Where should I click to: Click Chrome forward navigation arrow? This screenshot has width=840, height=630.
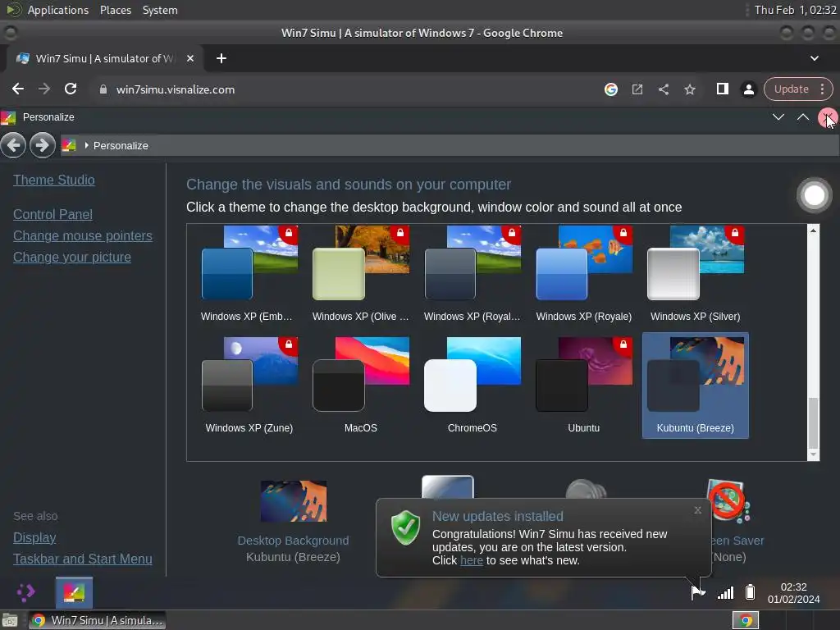44,89
